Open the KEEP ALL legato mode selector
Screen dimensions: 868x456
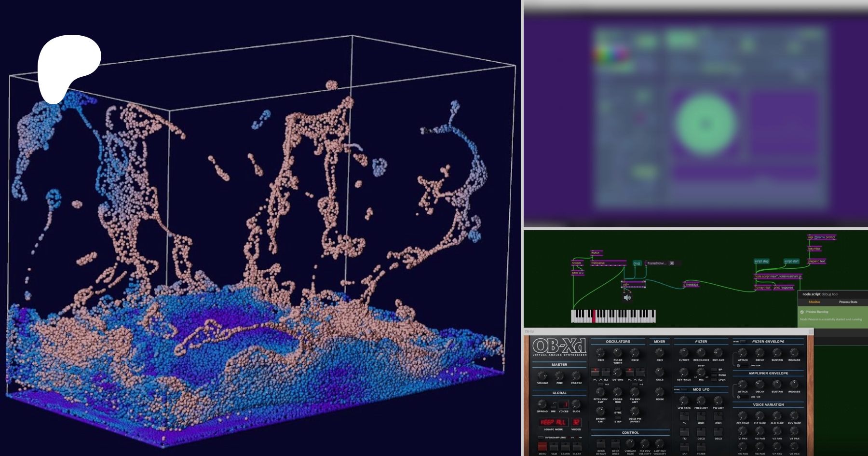(x=553, y=422)
